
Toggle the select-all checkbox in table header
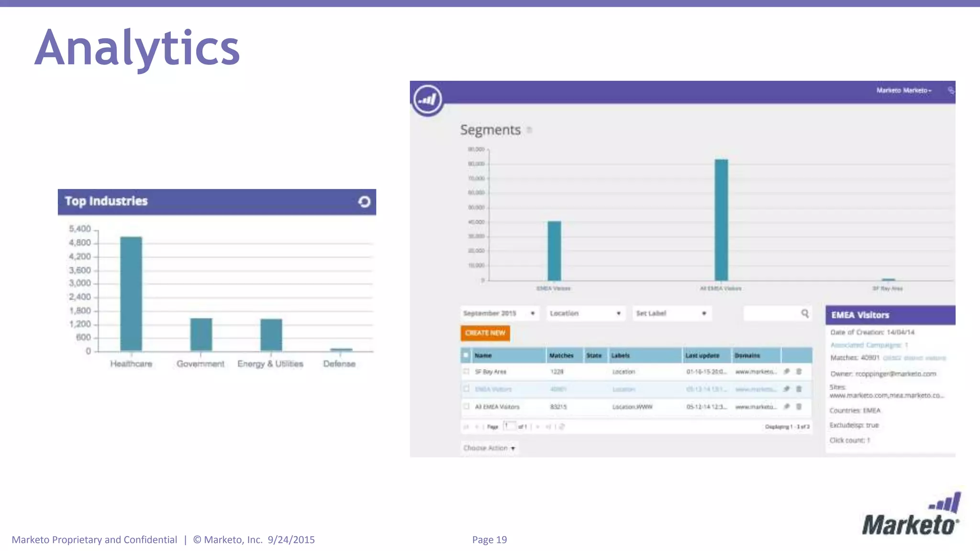tap(466, 355)
